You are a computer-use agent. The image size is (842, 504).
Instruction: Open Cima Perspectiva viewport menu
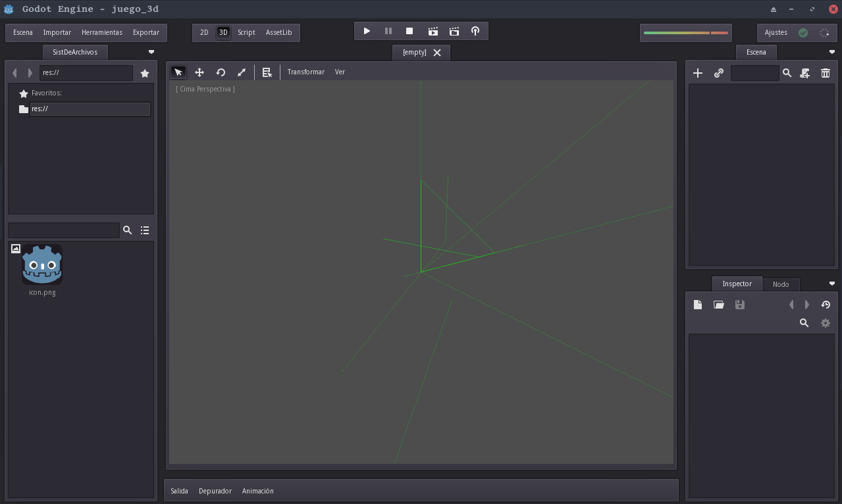205,89
